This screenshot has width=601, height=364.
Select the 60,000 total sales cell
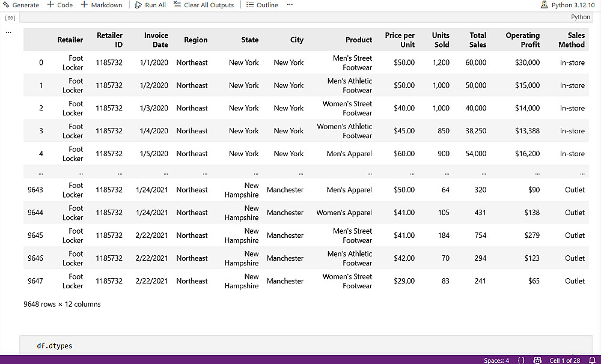(x=476, y=62)
